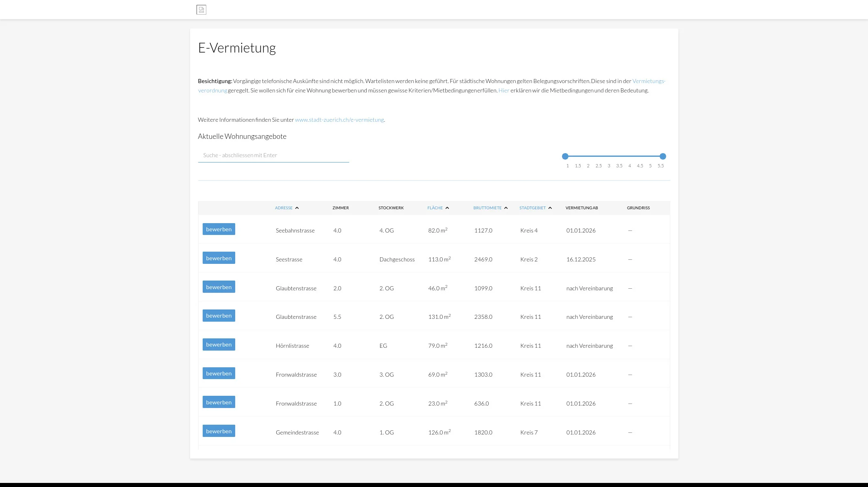868x487 pixels.
Task: Click the broken logo image in header
Action: click(201, 10)
